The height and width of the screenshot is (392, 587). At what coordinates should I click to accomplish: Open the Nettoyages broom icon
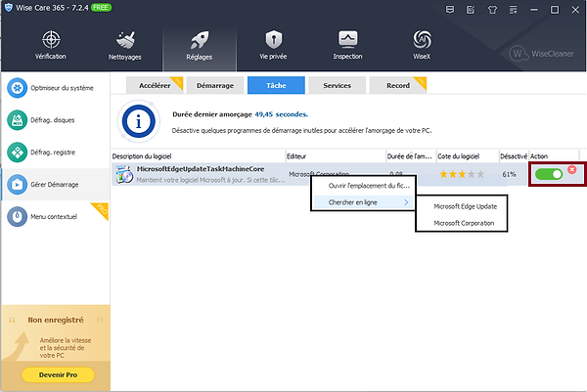click(125, 40)
